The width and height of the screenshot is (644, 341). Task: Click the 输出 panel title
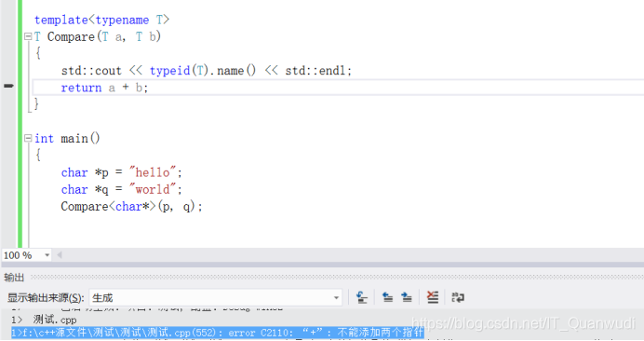point(14,278)
